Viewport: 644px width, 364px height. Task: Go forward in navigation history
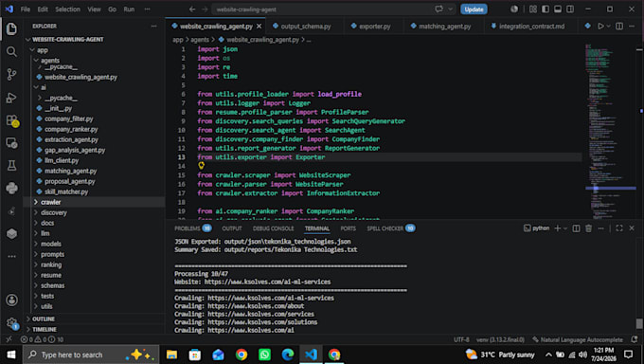205,9
